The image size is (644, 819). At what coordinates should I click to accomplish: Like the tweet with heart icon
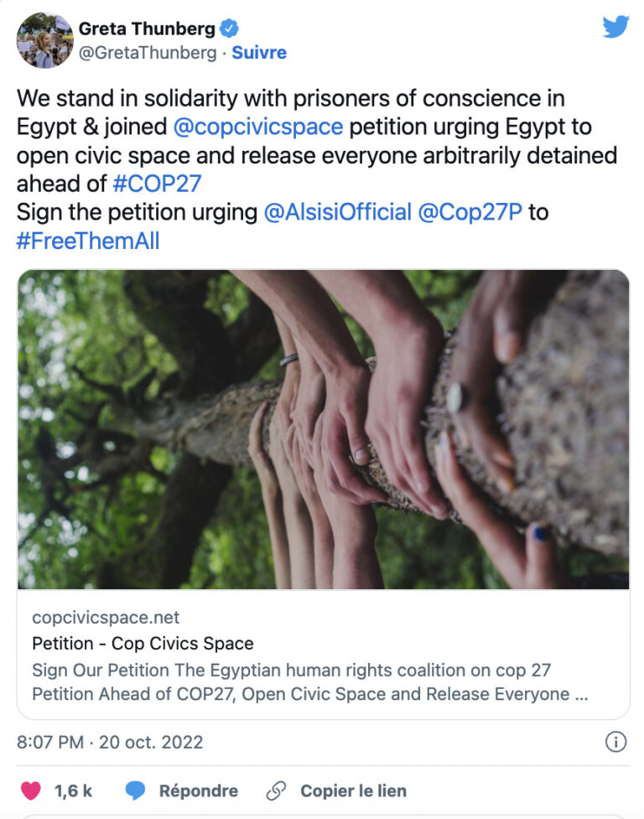click(31, 790)
